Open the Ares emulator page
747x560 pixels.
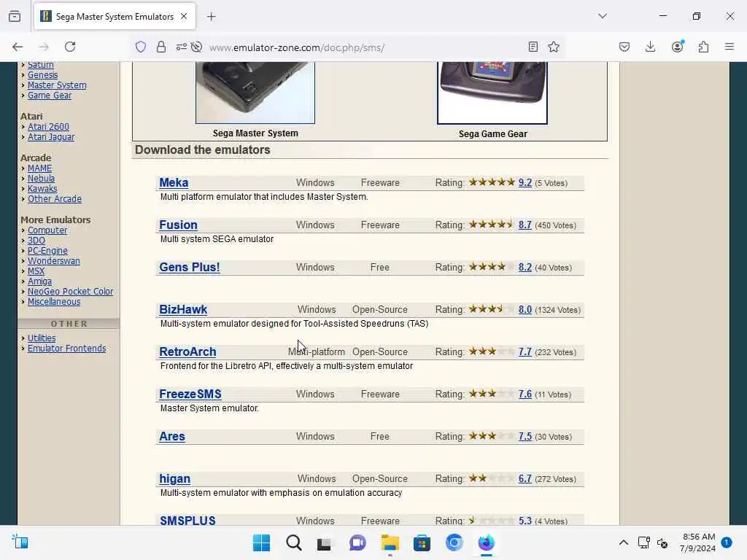(172, 437)
